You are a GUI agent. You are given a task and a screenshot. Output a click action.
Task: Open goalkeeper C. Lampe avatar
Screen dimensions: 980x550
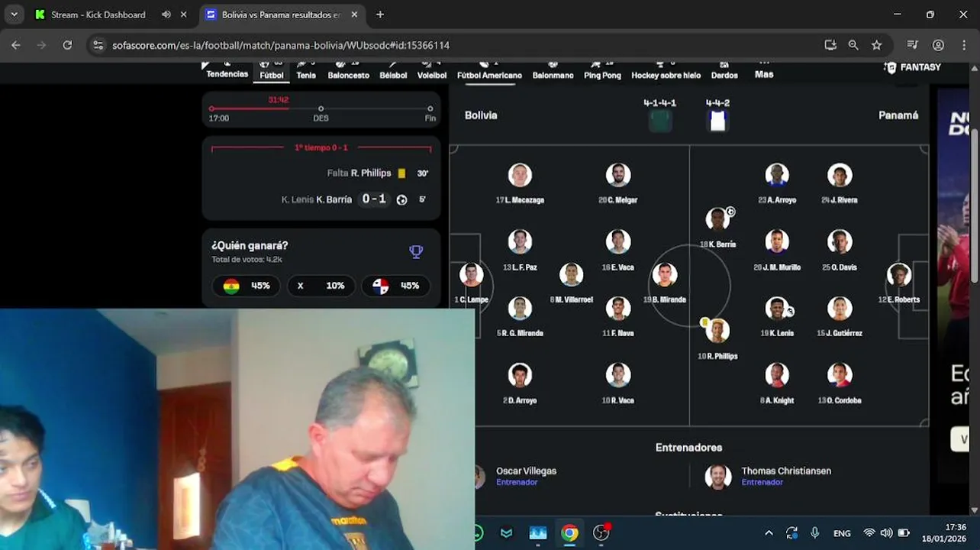(471, 275)
